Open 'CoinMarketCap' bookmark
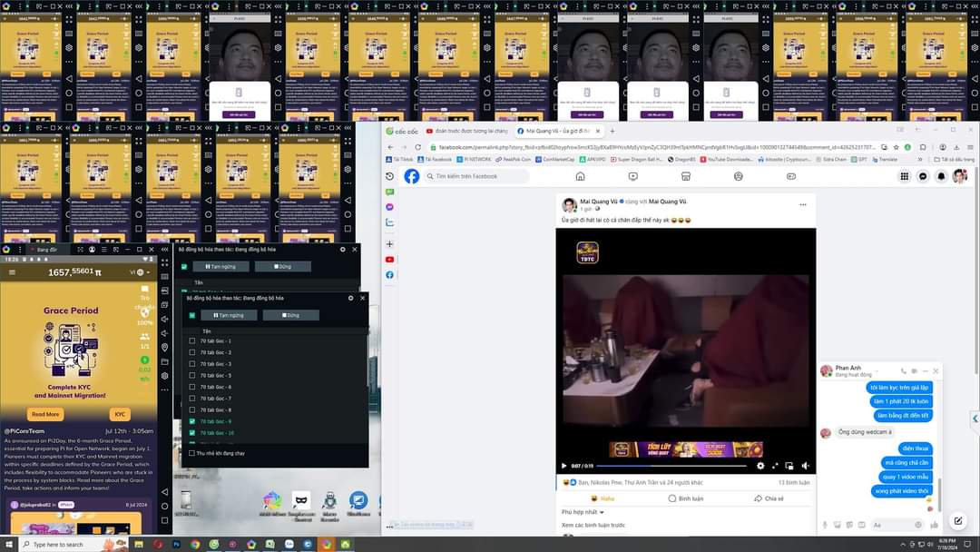The width and height of the screenshot is (980, 552). coord(555,160)
